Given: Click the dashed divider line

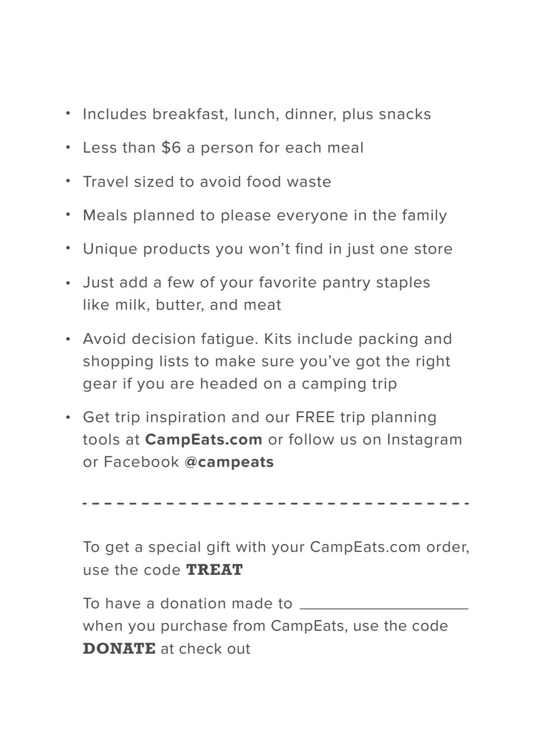Looking at the screenshot, I should 275,504.
